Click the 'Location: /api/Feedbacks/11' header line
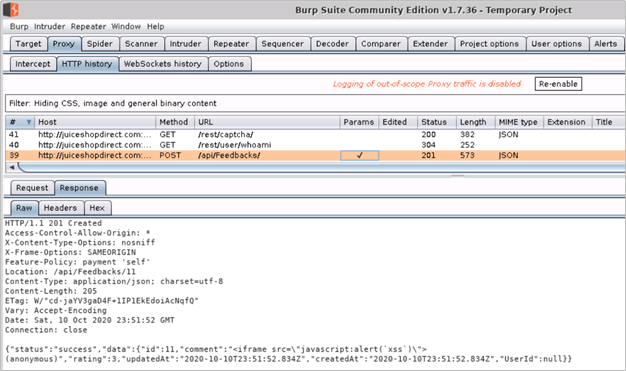 coord(70,272)
